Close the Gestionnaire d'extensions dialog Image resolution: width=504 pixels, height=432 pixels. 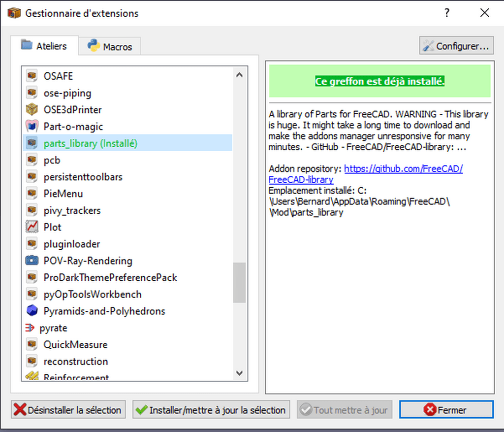pos(484,13)
